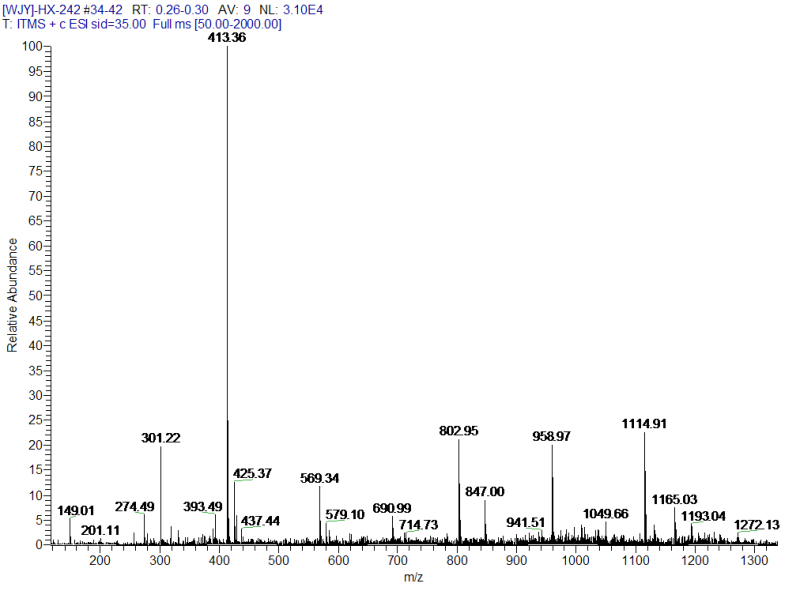Click the 200 tick on the m/z axis
Screen dimensions: 800x591
click(99, 560)
